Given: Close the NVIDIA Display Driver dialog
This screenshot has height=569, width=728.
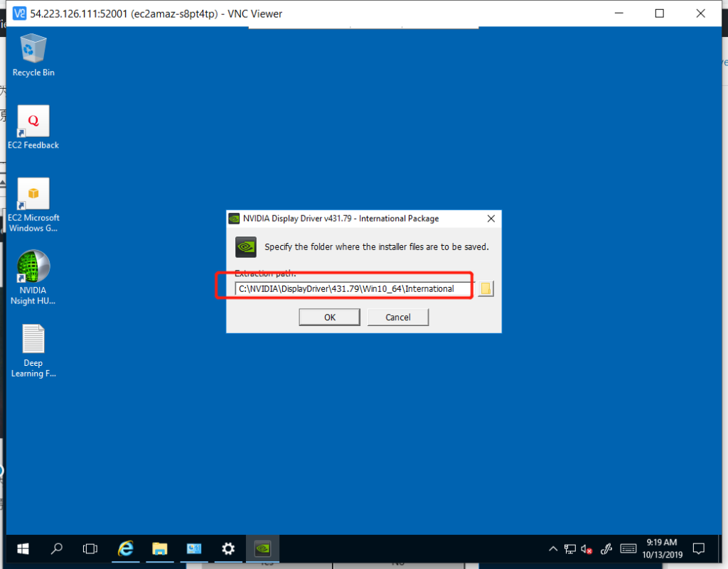Looking at the screenshot, I should 491,219.
